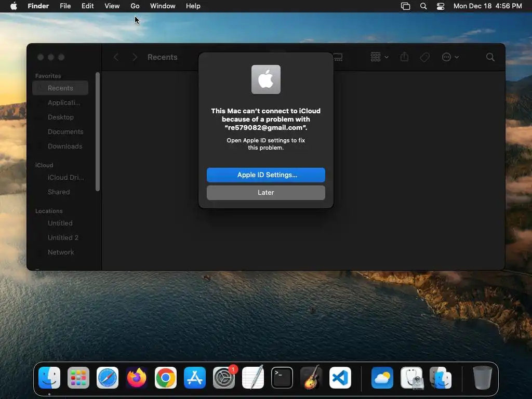Select the Untitled volume in sidebar
The image size is (532, 399).
click(60, 223)
